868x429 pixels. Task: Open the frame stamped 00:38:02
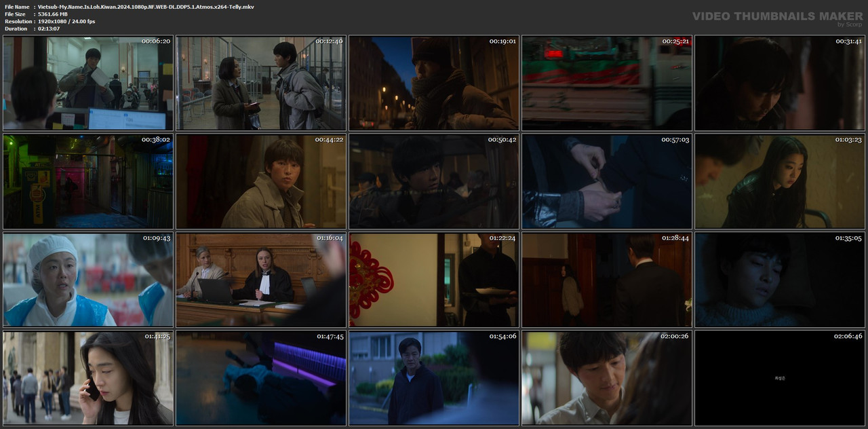tap(88, 181)
